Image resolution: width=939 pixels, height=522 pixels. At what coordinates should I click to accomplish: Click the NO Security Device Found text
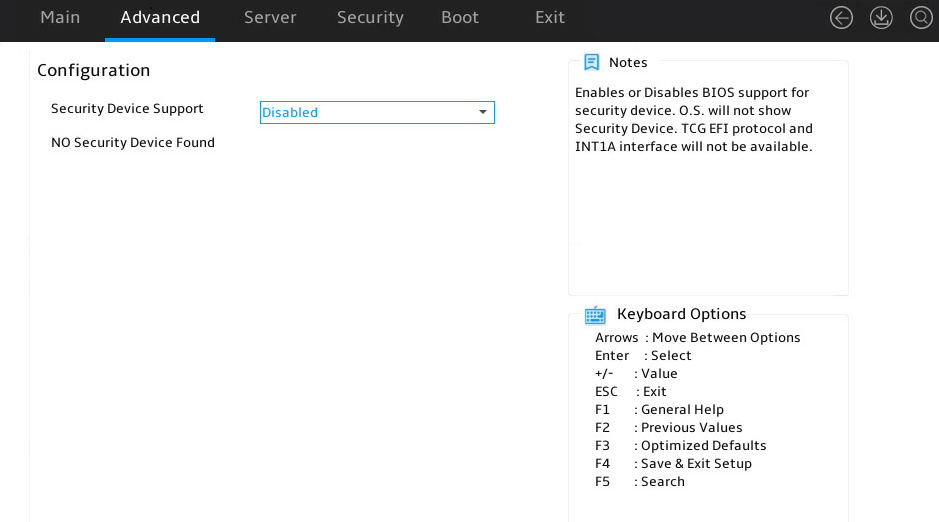click(133, 142)
